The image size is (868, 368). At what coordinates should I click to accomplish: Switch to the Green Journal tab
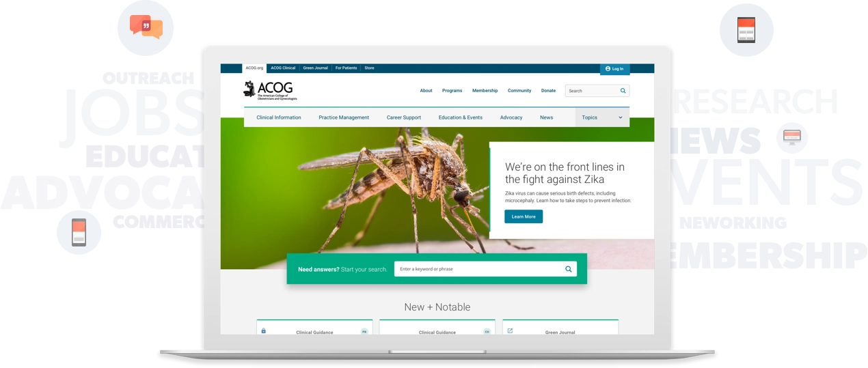tap(316, 68)
